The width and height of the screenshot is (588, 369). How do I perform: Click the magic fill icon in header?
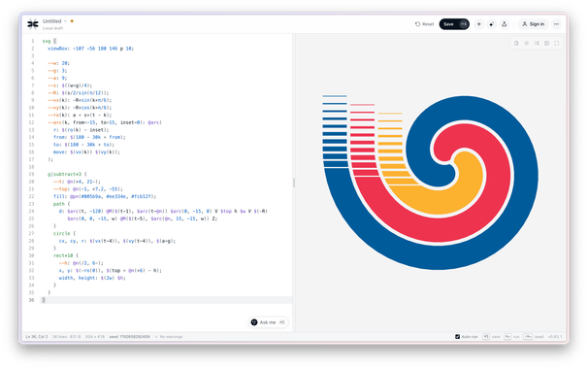pos(492,24)
